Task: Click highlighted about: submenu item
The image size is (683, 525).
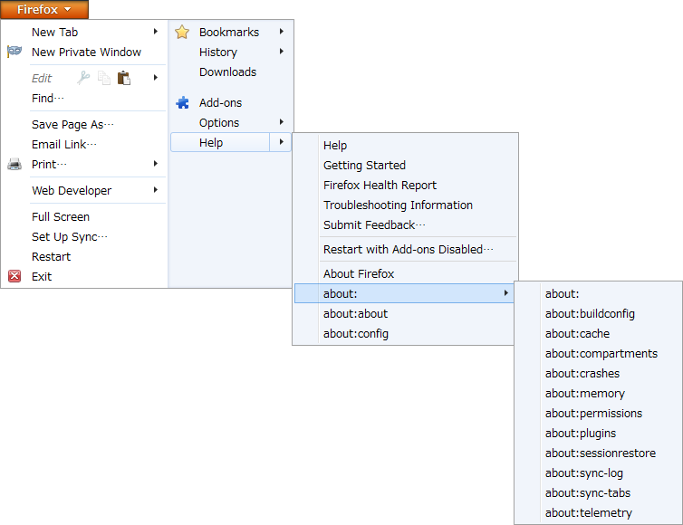Action: [x=404, y=293]
